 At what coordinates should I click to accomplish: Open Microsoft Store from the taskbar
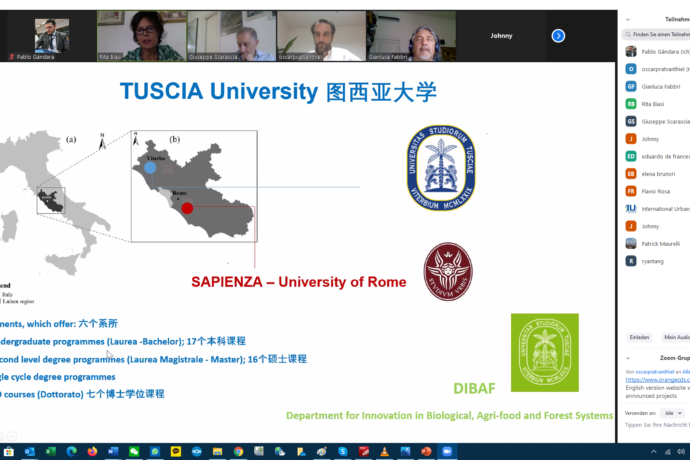(9, 452)
